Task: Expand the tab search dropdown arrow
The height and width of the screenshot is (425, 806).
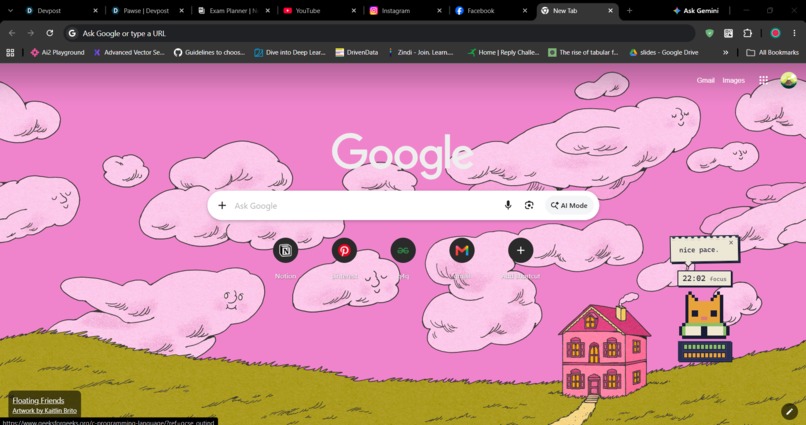Action: (10, 10)
